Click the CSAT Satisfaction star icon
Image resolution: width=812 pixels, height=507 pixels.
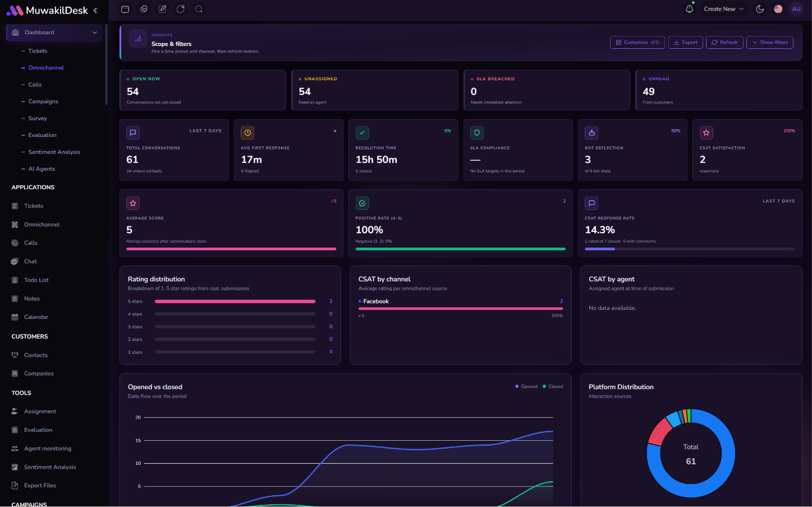(707, 133)
